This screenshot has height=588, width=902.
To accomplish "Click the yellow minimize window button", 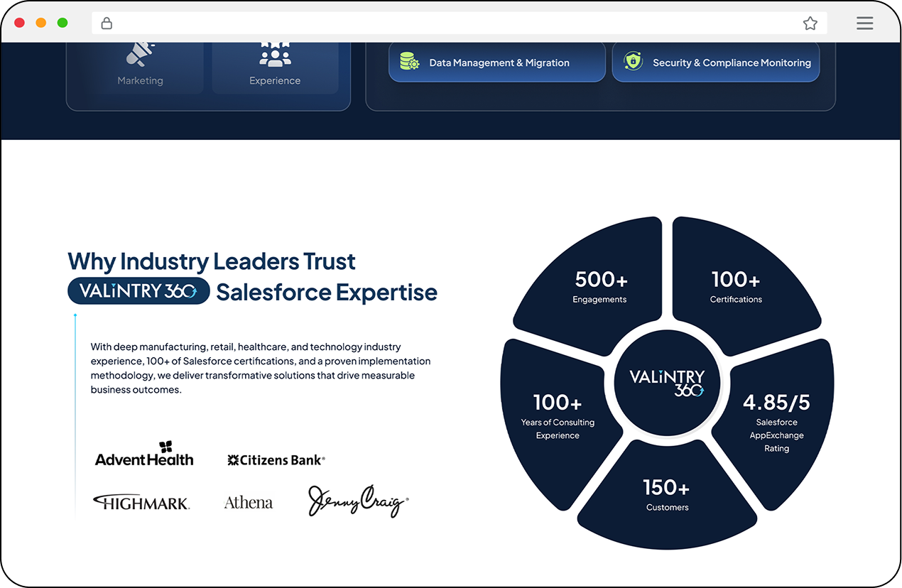I will 41,23.
